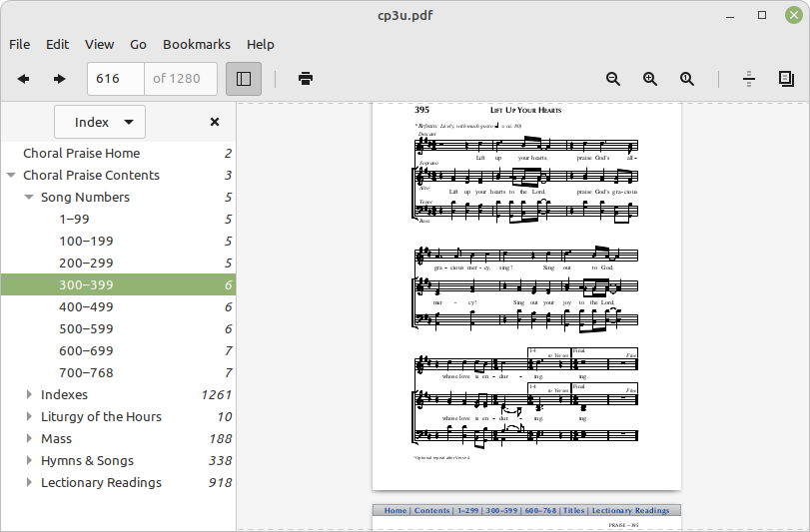Screen dimensions: 810x532
Task: Open the Go menu
Action: pos(138,44)
